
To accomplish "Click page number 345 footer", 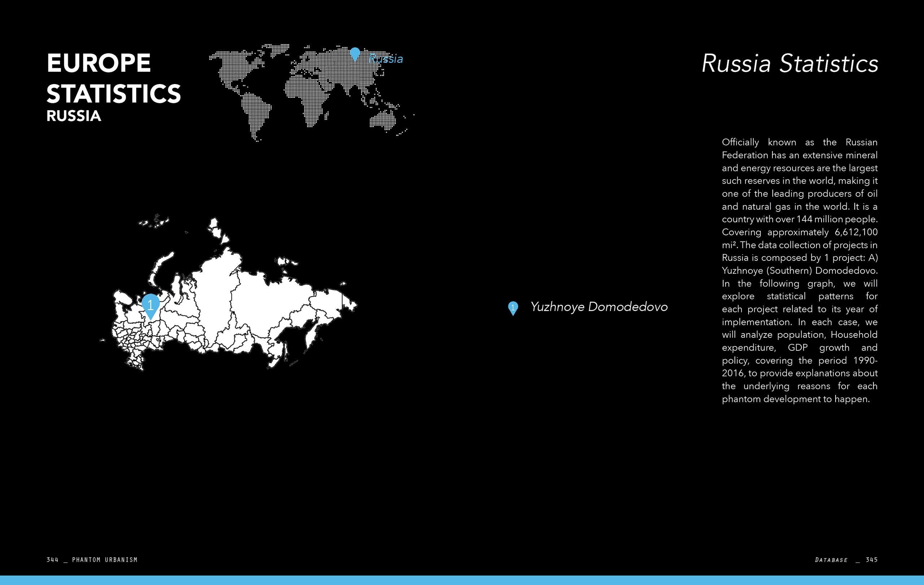I will [871, 560].
